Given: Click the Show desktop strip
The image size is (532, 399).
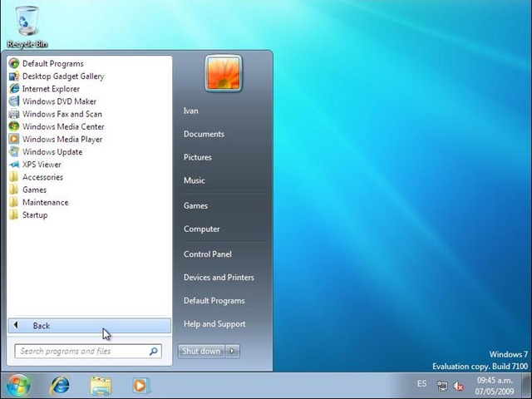Looking at the screenshot, I should click(x=526, y=386).
